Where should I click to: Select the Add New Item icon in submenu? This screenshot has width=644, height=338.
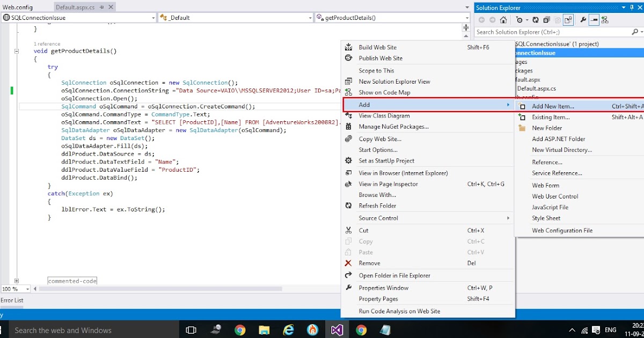click(x=523, y=106)
